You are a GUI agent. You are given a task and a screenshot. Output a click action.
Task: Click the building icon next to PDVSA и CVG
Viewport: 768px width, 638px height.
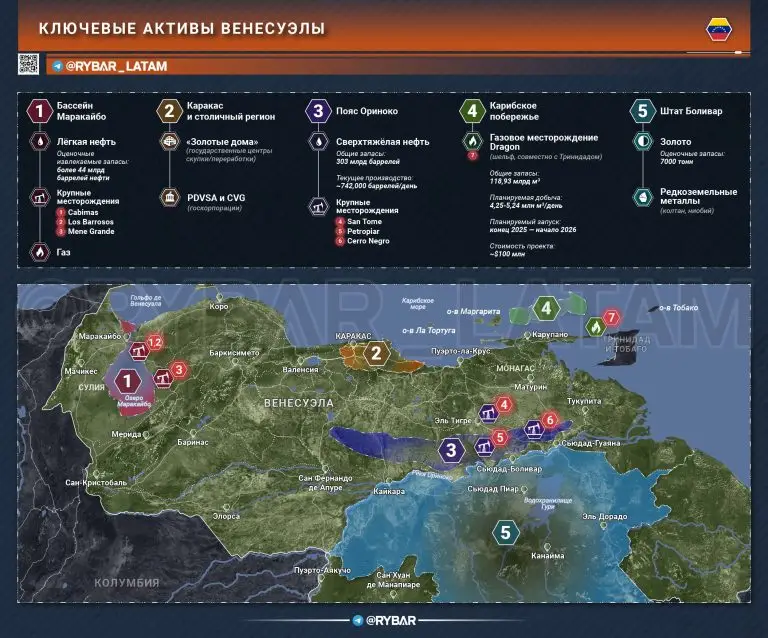click(x=169, y=198)
